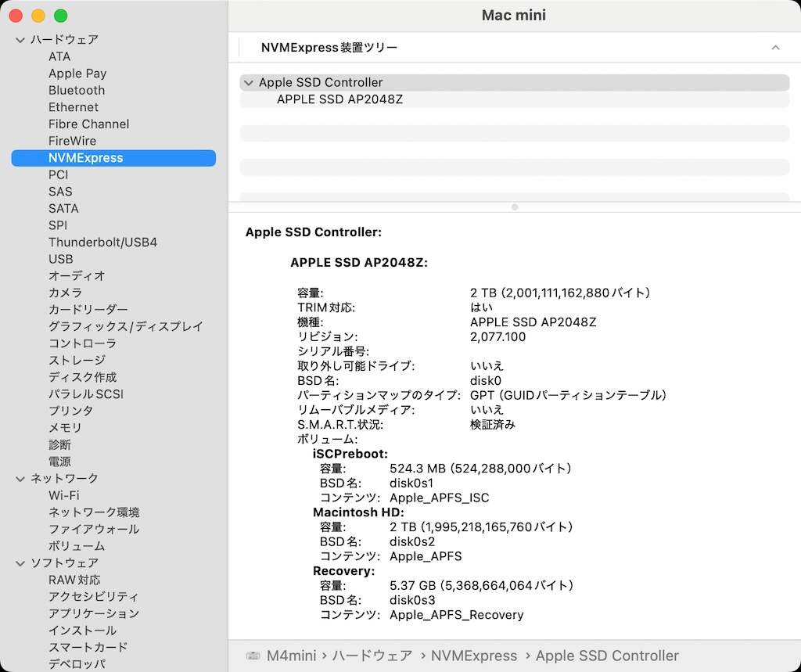
Task: Select 電源 in the sidebar
Action: click(x=59, y=462)
